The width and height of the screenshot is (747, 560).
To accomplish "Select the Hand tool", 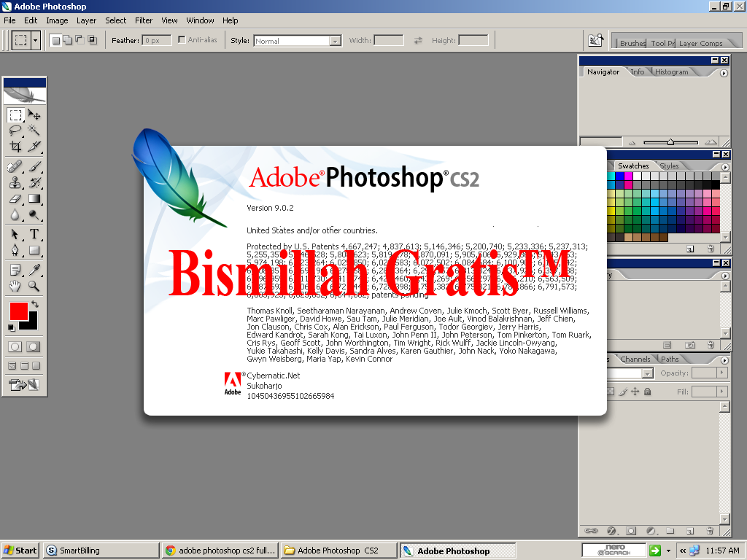I will (15, 286).
